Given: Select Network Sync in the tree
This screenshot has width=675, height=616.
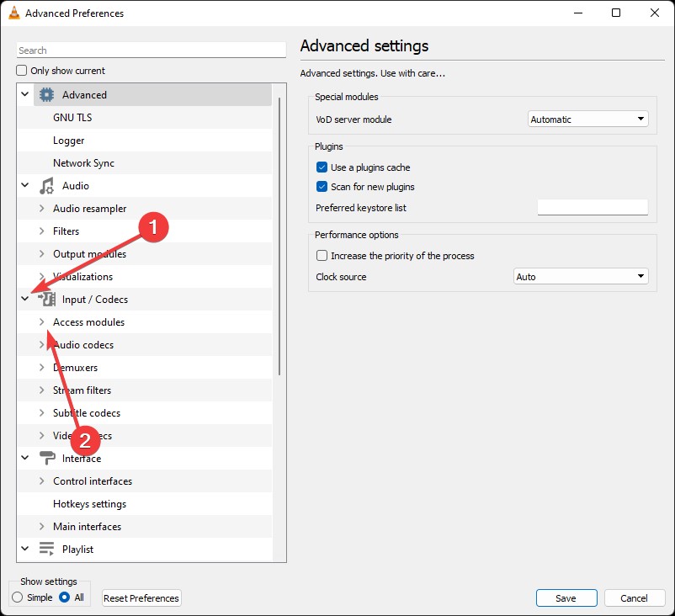Looking at the screenshot, I should coord(83,163).
